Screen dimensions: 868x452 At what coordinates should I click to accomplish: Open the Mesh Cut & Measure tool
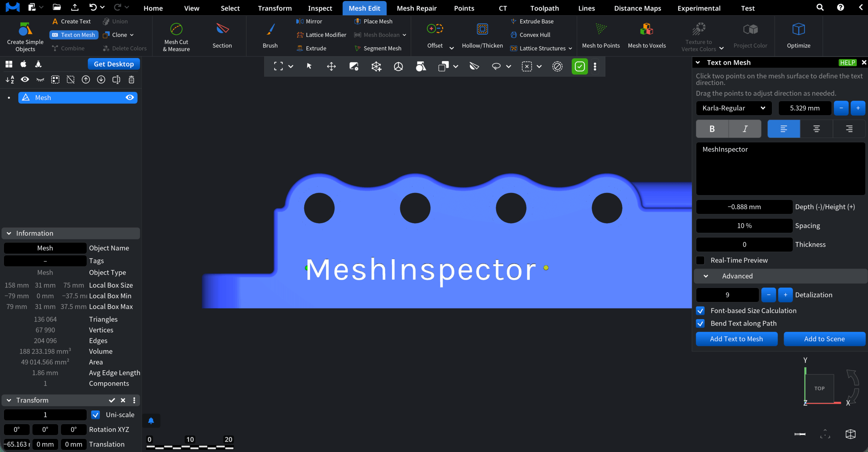click(176, 36)
